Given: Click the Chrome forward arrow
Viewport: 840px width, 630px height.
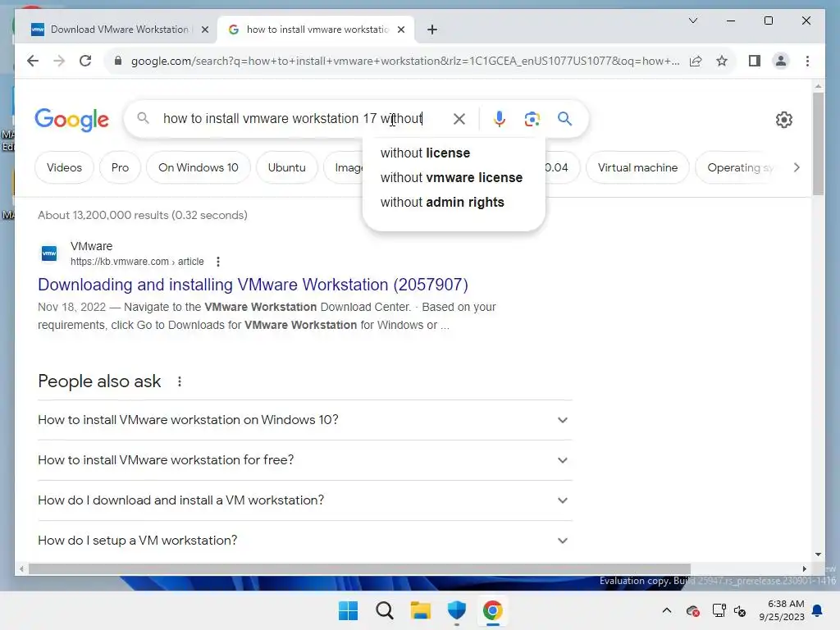Looking at the screenshot, I should [59, 61].
